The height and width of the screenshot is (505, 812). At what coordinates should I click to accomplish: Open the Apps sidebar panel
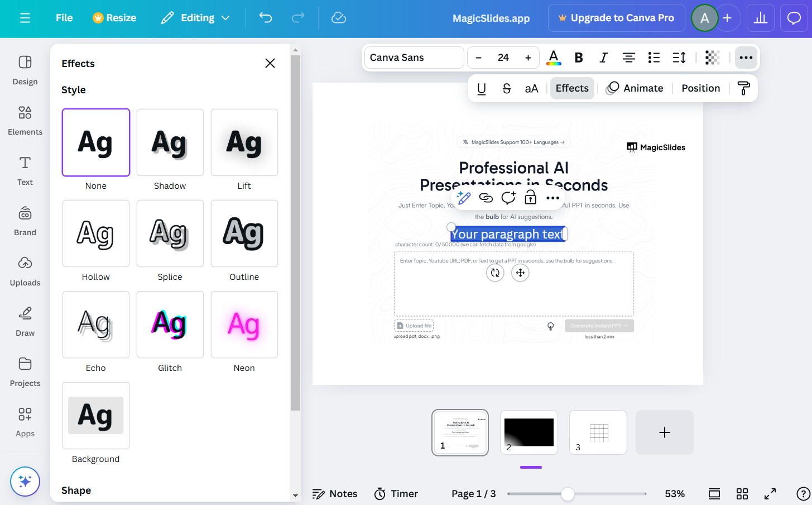tap(25, 422)
